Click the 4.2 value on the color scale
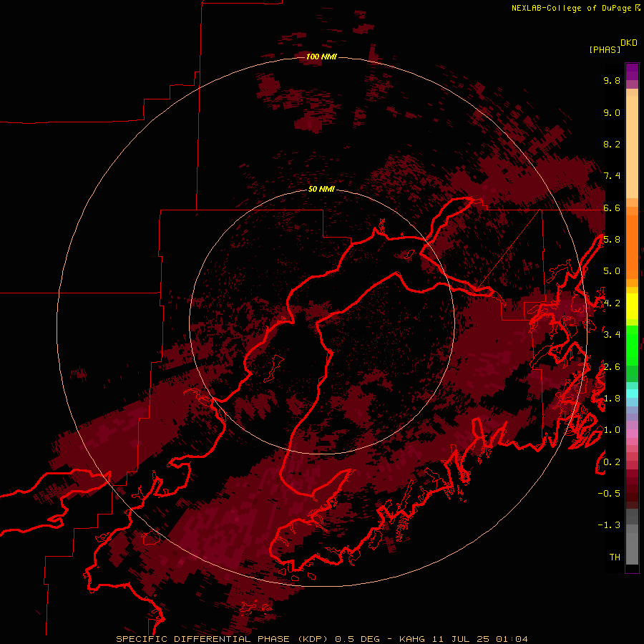The width and height of the screenshot is (644, 644). (612, 303)
